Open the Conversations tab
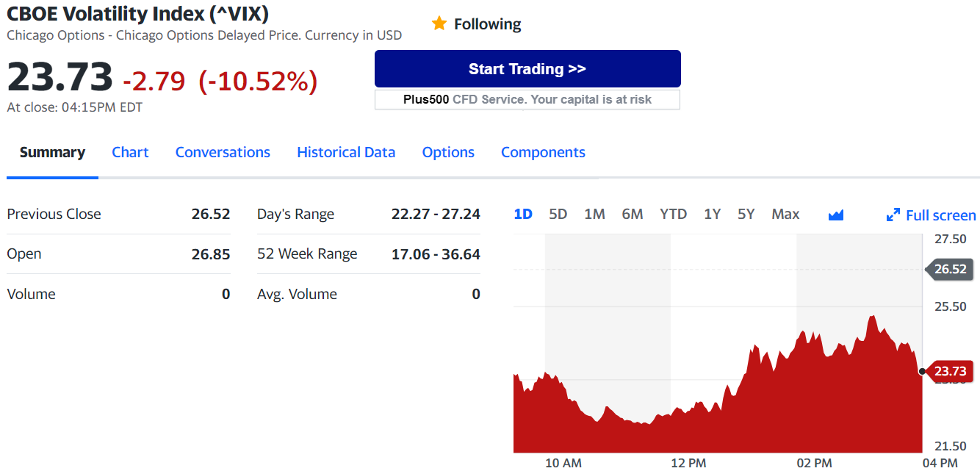980x471 pixels. coord(223,152)
